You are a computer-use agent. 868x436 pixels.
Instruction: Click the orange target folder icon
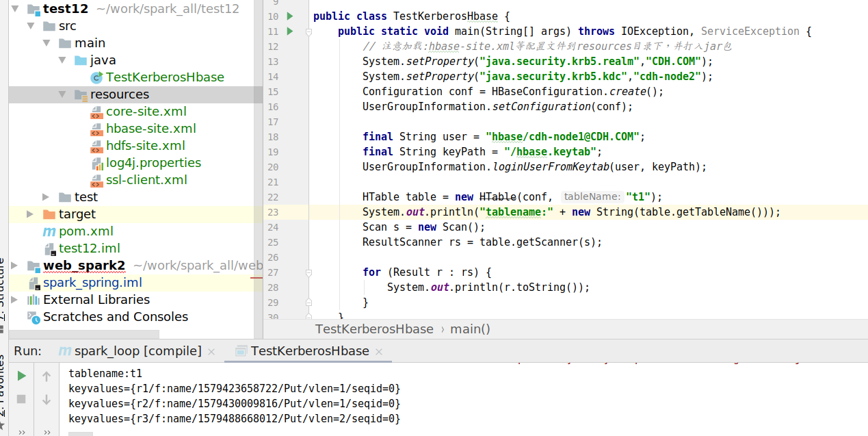pyautogui.click(x=49, y=214)
